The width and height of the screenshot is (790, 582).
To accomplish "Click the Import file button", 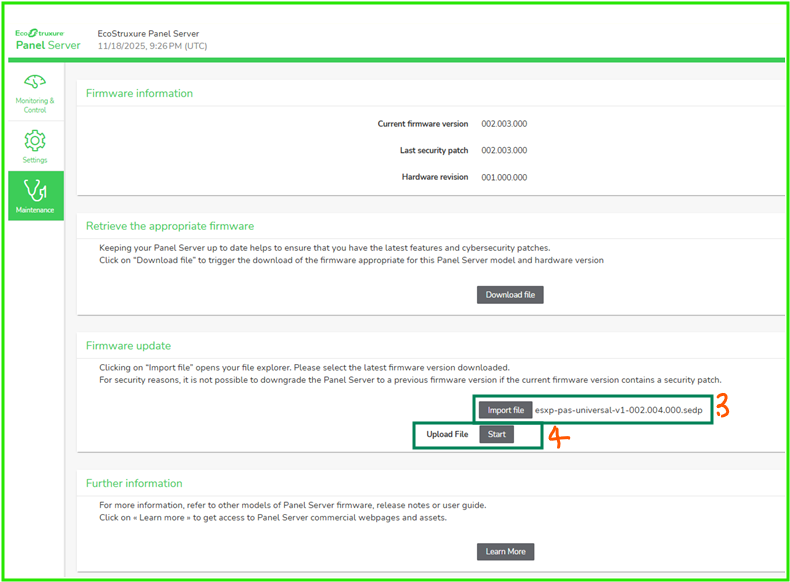I will 505,410.
